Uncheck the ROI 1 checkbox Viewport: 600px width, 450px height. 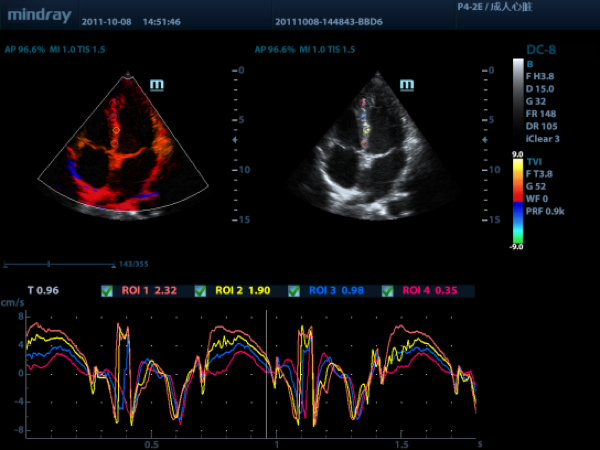(x=107, y=291)
